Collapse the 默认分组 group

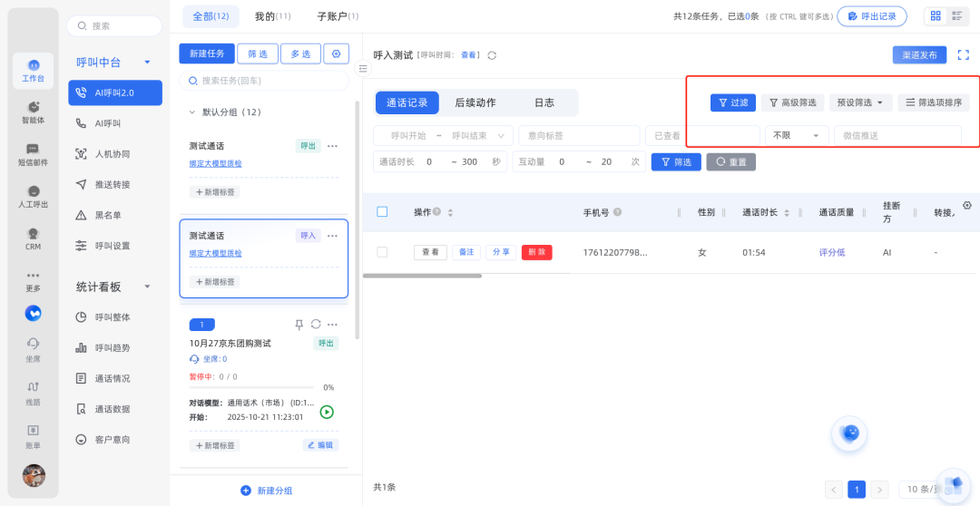pos(191,112)
